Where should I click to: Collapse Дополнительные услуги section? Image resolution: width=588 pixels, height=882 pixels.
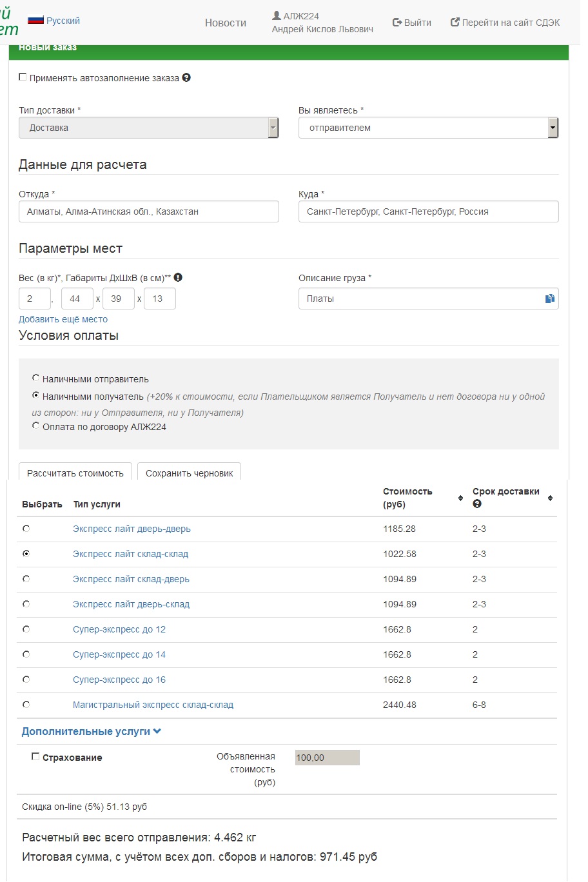(x=92, y=732)
